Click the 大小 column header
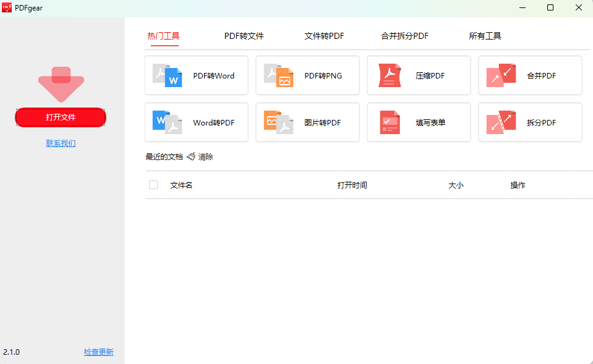Screen dimensions: 593x364 [456, 185]
